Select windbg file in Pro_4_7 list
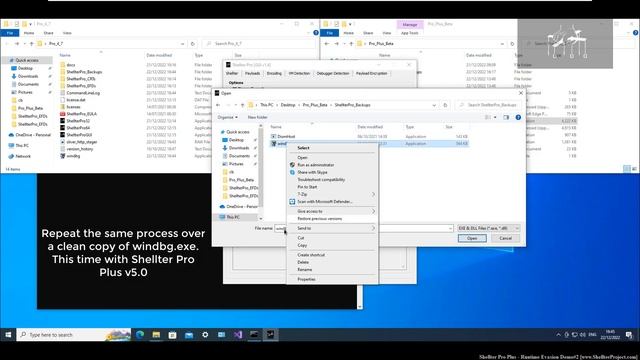The image size is (640, 360). [73, 156]
